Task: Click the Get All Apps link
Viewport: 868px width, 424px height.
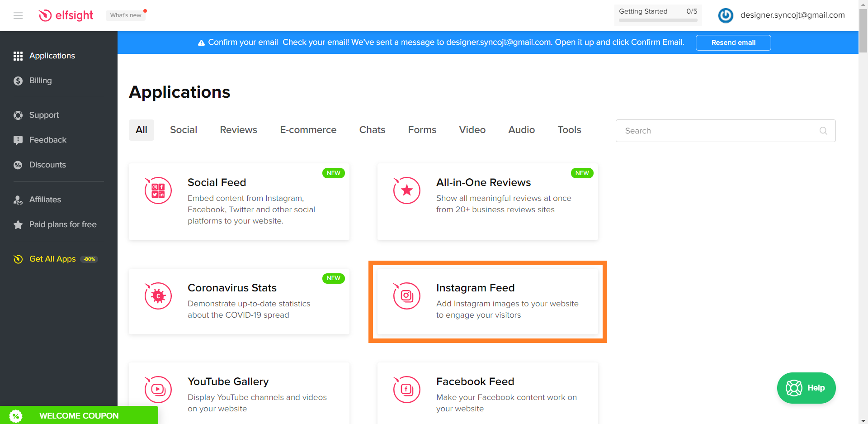Action: 52,259
